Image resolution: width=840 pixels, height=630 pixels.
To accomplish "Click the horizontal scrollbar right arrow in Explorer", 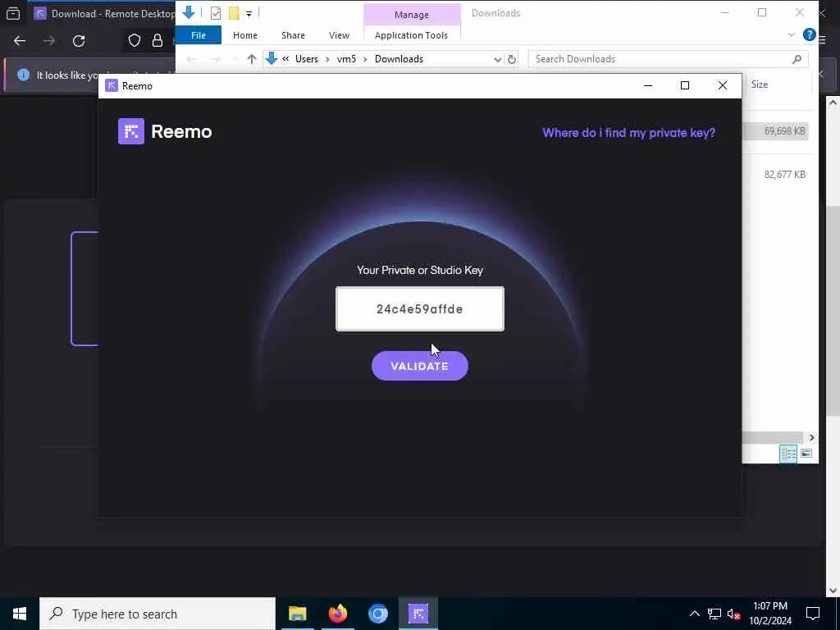I will (811, 438).
